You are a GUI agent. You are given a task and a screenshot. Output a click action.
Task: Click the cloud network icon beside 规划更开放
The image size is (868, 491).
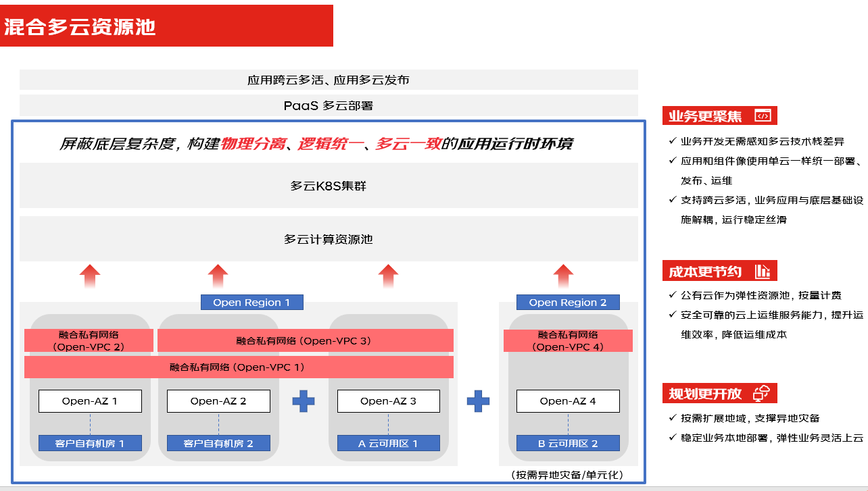[762, 393]
